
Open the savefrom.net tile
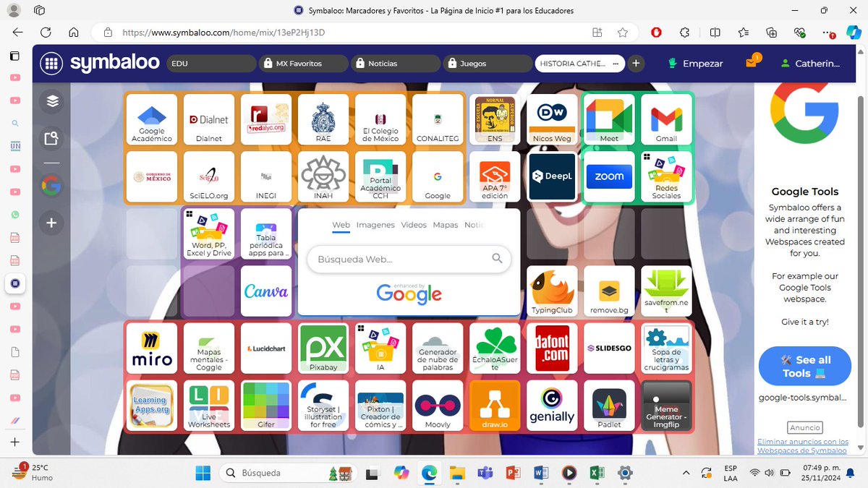666,291
